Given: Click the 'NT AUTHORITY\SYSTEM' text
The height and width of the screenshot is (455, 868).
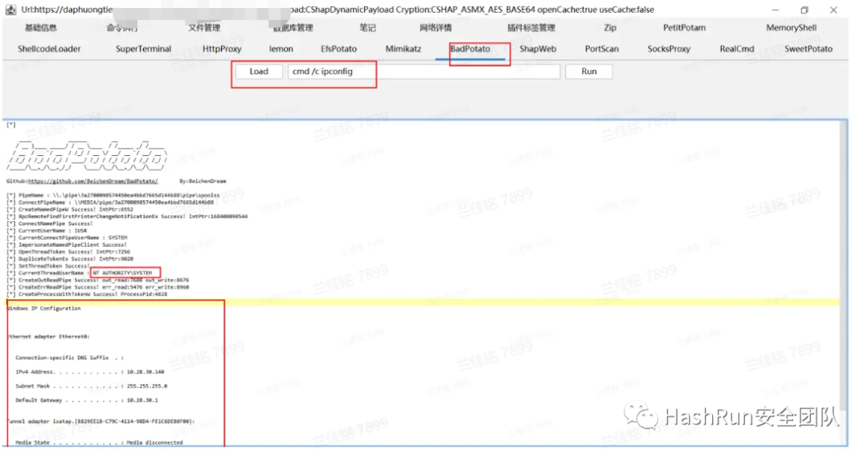Looking at the screenshot, I should click(x=122, y=273).
